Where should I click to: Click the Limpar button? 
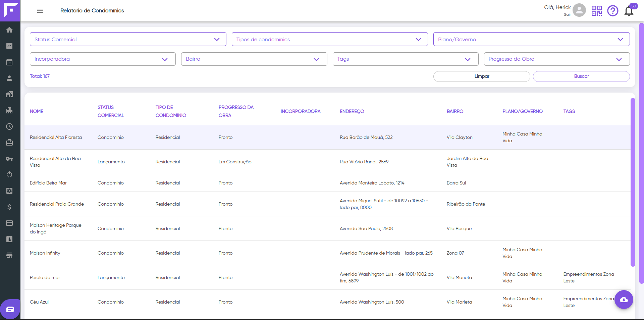(482, 76)
